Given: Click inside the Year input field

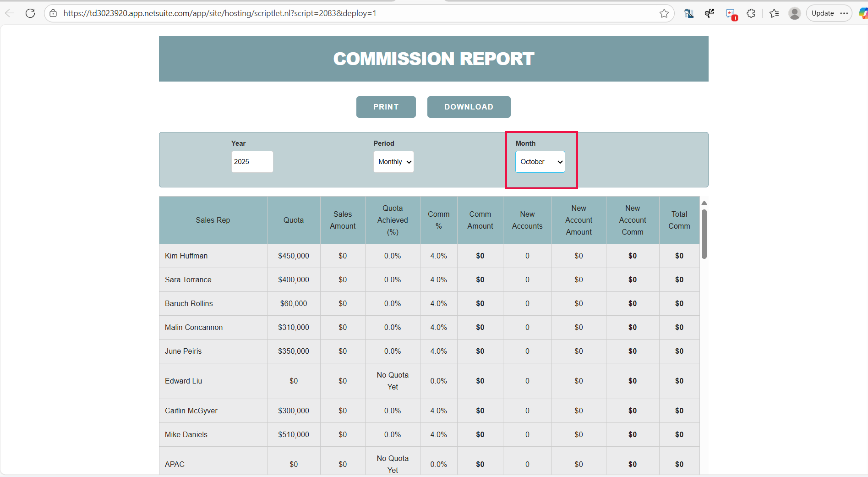Looking at the screenshot, I should (x=252, y=162).
